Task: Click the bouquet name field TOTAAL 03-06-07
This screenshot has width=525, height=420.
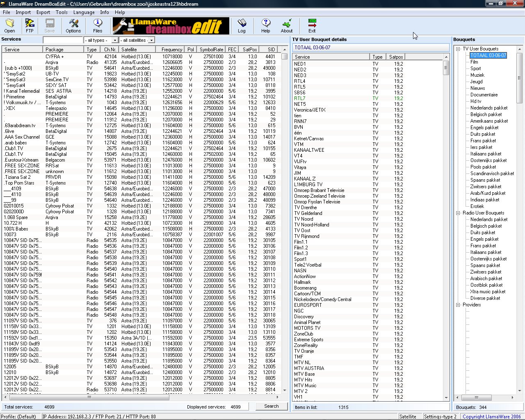Action: [370, 48]
